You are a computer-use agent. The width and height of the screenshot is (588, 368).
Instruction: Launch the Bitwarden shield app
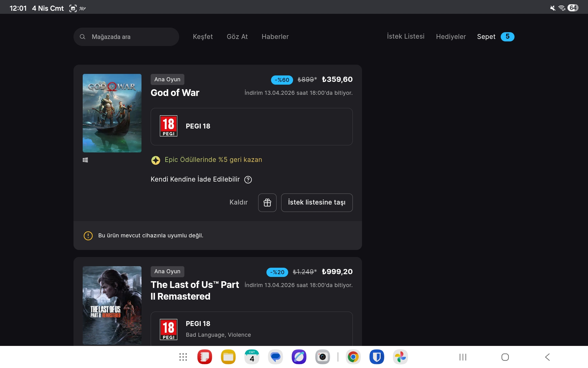click(377, 357)
